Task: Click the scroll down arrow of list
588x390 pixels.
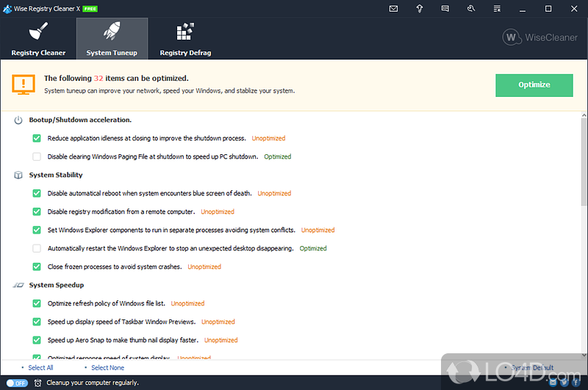Action: tap(584, 355)
